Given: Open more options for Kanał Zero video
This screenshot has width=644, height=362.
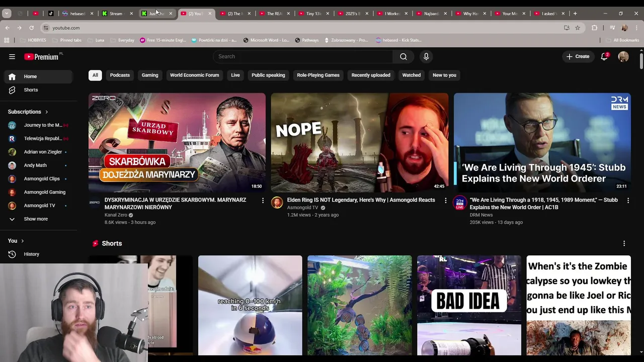Looking at the screenshot, I should click(263, 201).
